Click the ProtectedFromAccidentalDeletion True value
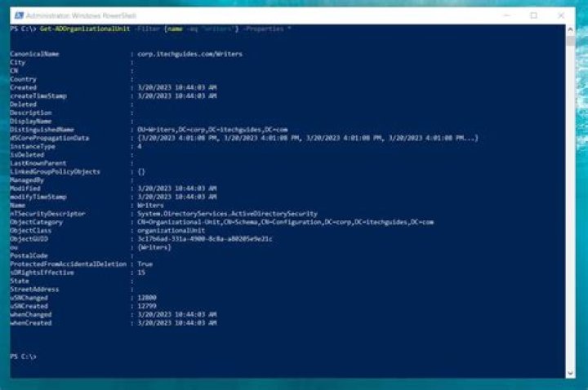Screen dimensions: 588x390 point(145,264)
